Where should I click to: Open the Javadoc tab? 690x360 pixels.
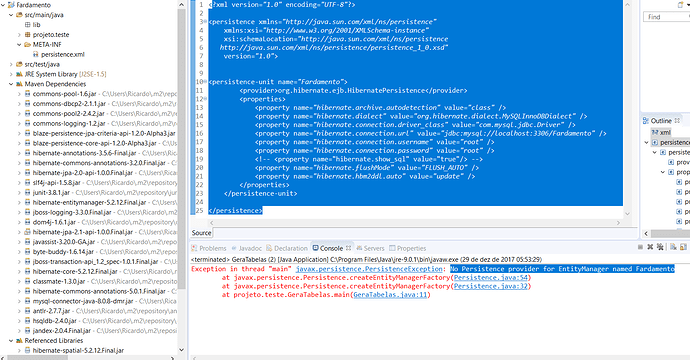pyautogui.click(x=246, y=248)
